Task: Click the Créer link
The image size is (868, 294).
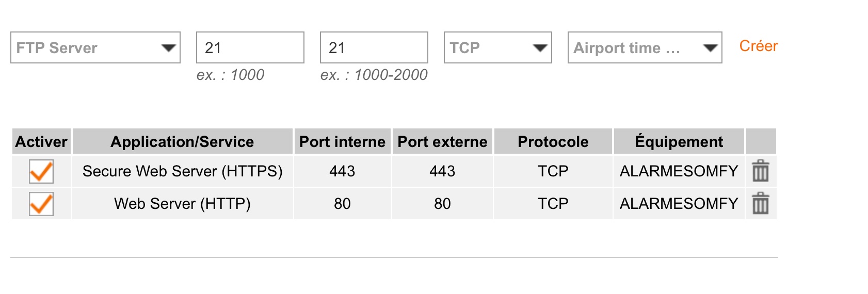Action: (758, 46)
